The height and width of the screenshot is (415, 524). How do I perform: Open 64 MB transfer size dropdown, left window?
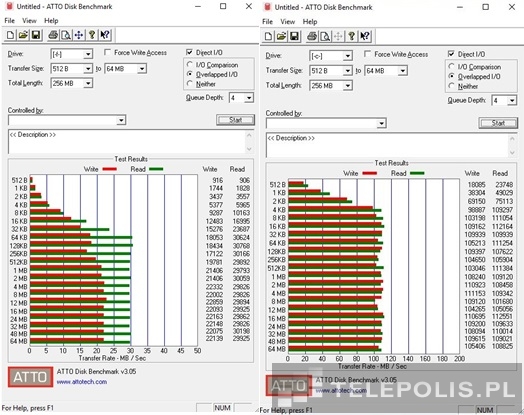[142, 69]
